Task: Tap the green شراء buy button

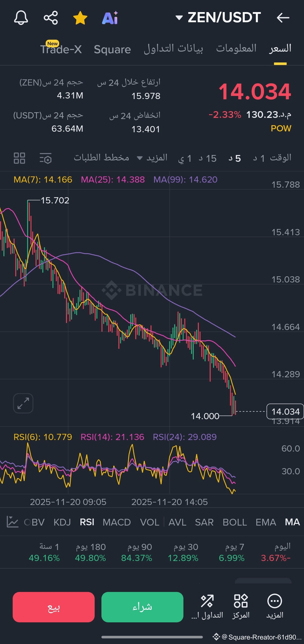Action: [142, 607]
